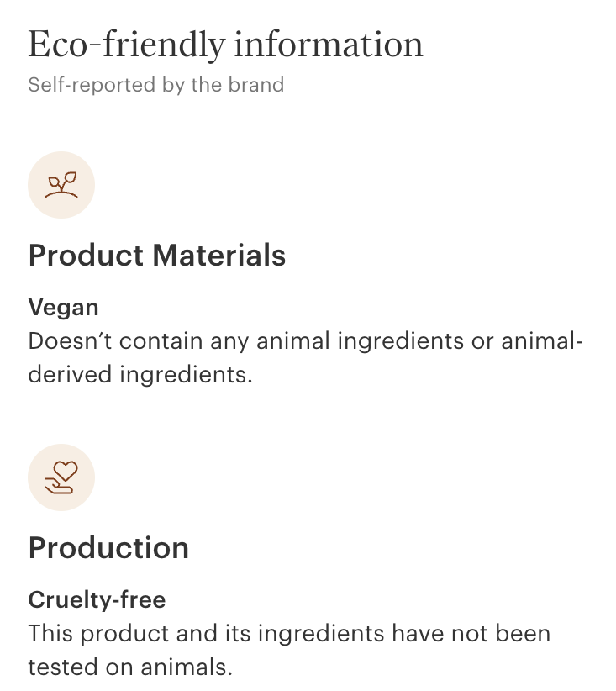Click the word "brand" in the subtitle
This screenshot has height=691, width=616.
pyautogui.click(x=260, y=85)
